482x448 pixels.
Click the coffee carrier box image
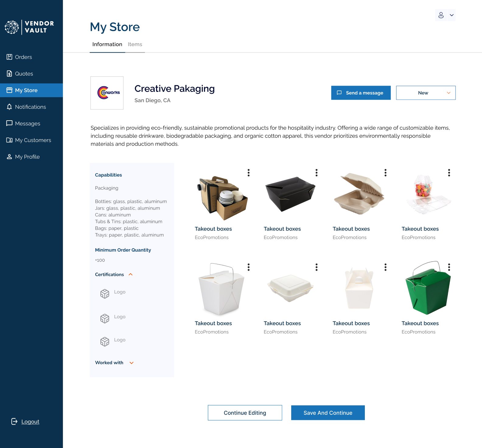coord(222,198)
